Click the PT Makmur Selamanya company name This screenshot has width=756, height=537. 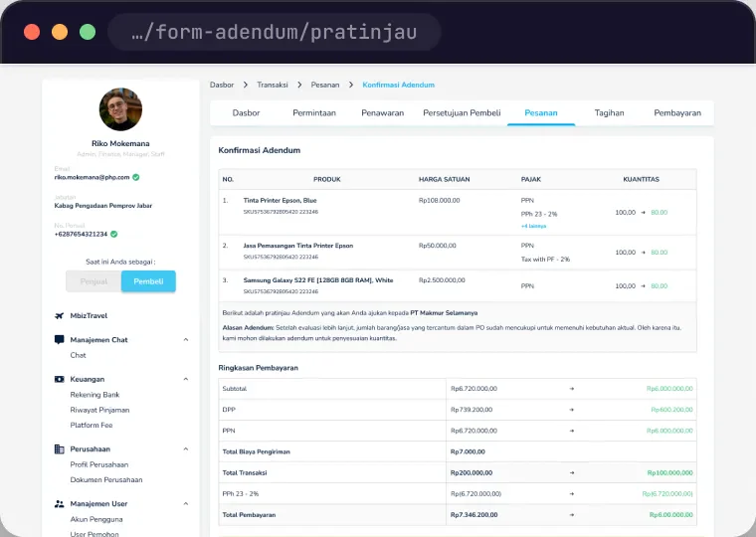coord(444,313)
